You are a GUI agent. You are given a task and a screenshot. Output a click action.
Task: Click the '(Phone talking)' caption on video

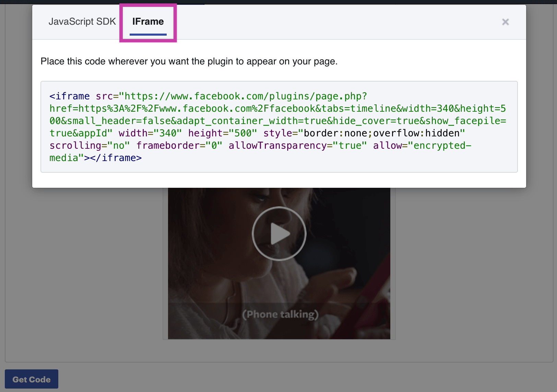click(x=280, y=314)
